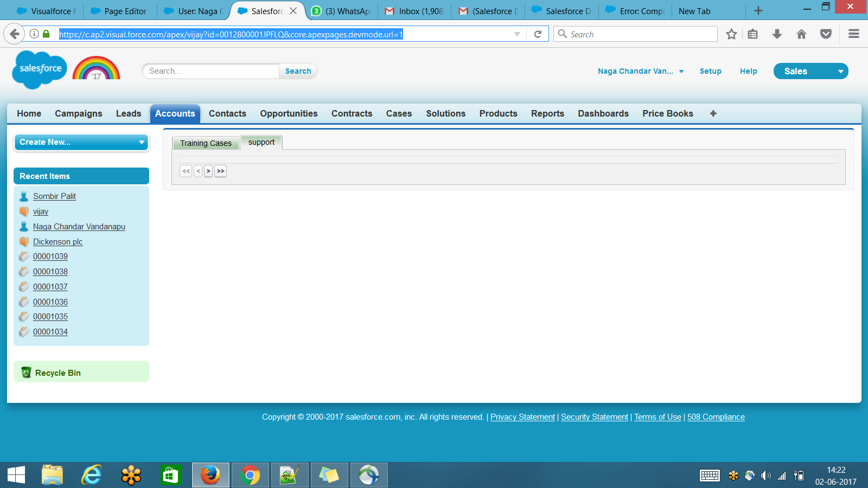This screenshot has height=488, width=868.
Task: Open the Sales app switcher dropdown
Action: pyautogui.click(x=810, y=71)
